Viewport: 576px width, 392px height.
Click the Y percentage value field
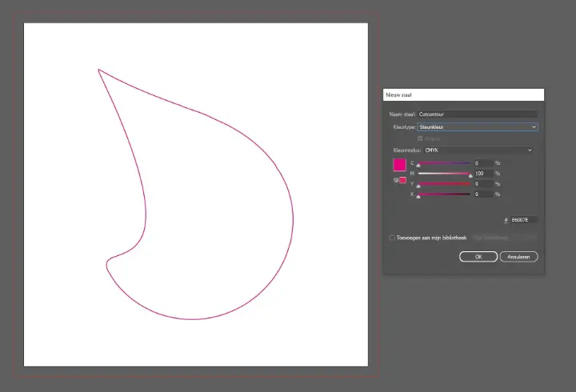[x=483, y=184]
